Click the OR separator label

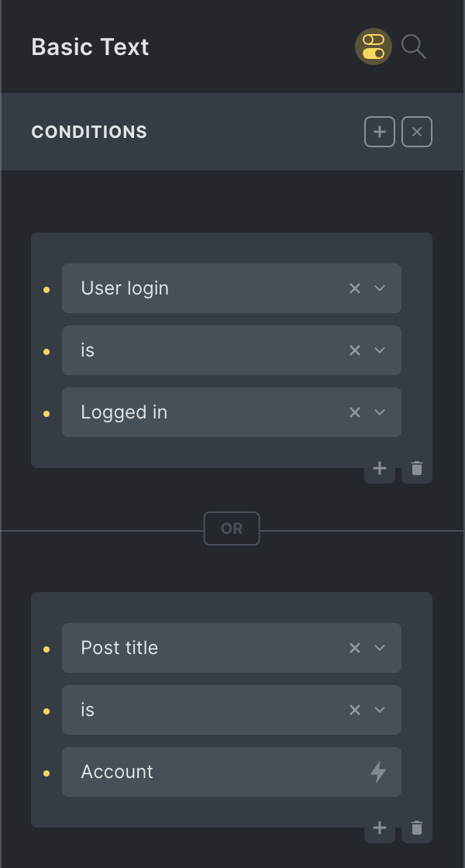point(232,529)
